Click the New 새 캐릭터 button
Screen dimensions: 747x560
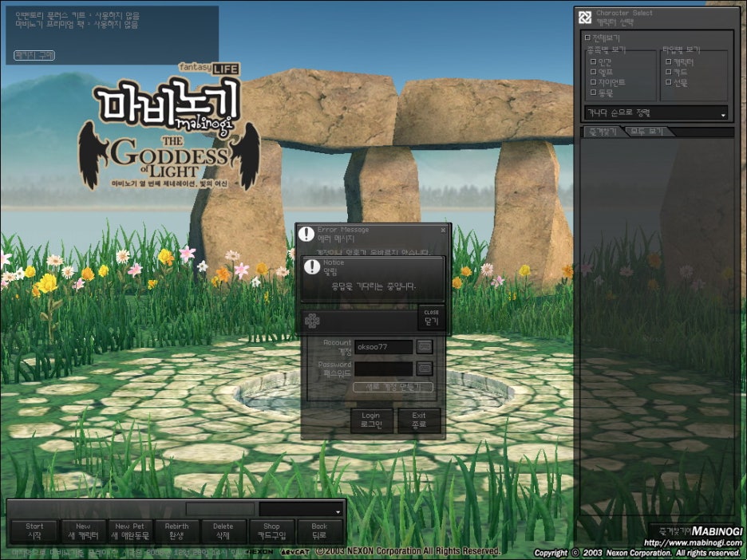[x=83, y=531]
